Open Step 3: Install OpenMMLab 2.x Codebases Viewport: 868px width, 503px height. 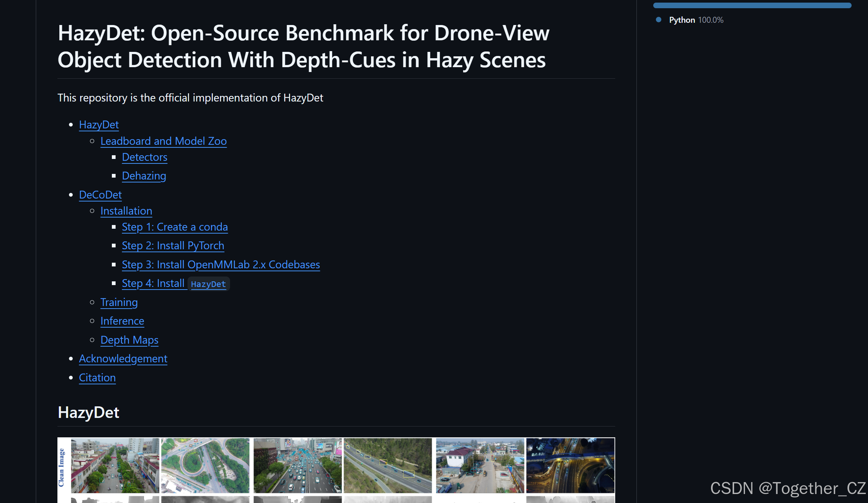[221, 265]
